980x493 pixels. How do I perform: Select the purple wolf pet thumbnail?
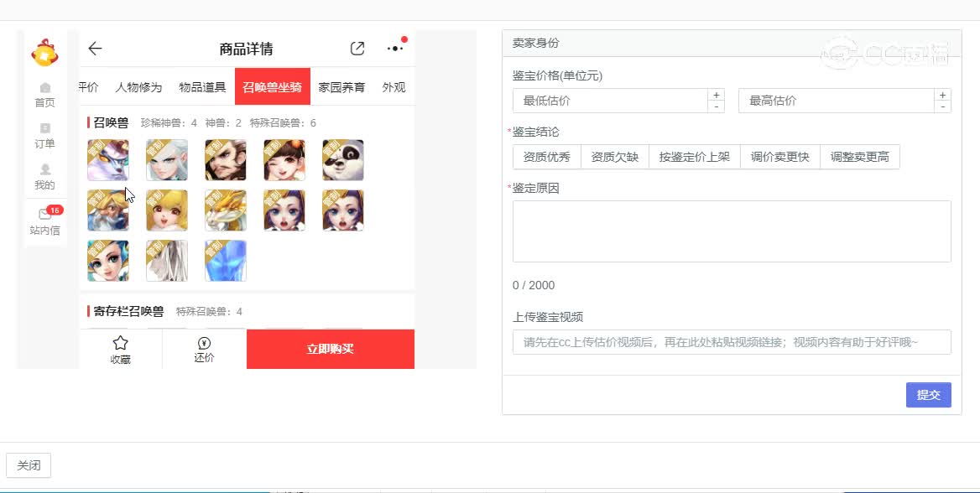click(x=108, y=160)
